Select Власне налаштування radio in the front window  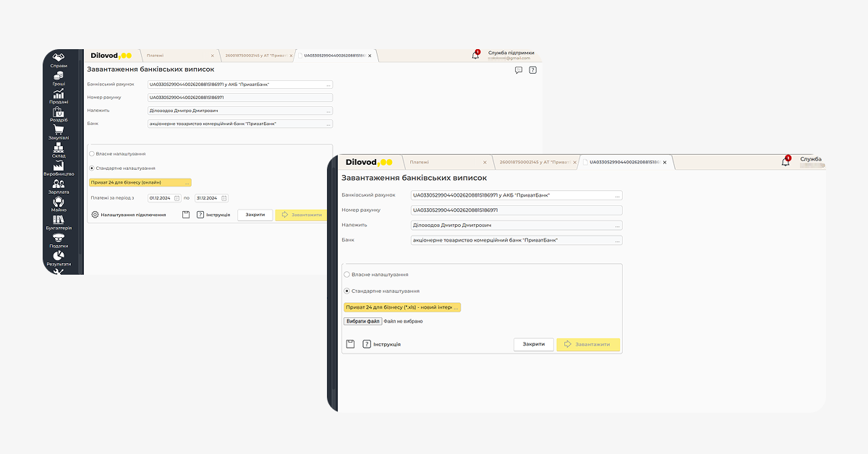point(346,275)
